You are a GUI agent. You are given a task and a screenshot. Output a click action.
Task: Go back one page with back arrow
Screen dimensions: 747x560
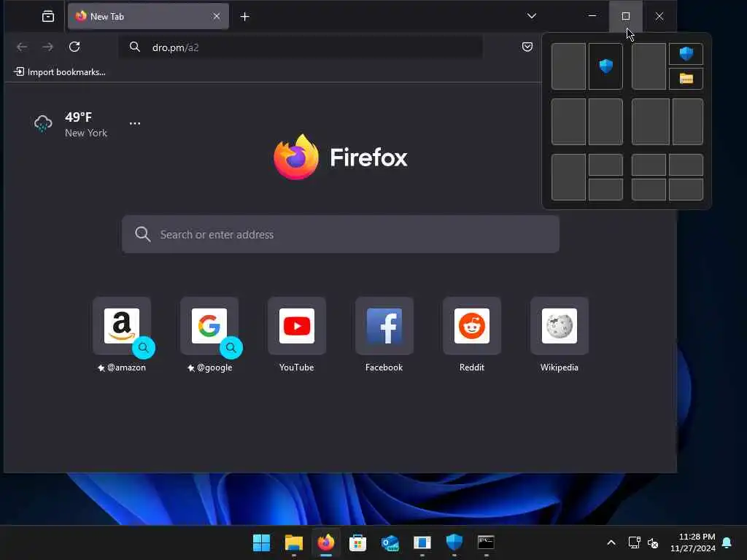pyautogui.click(x=22, y=47)
